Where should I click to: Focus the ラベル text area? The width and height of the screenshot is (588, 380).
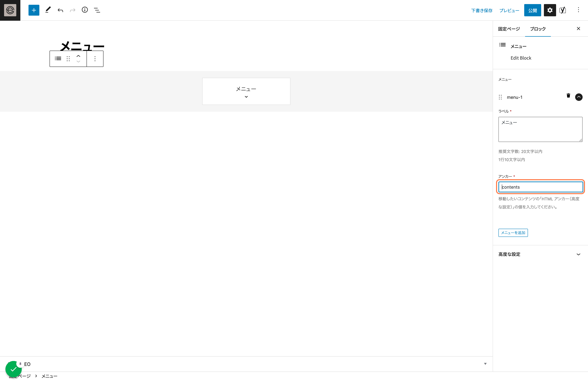pyautogui.click(x=540, y=129)
